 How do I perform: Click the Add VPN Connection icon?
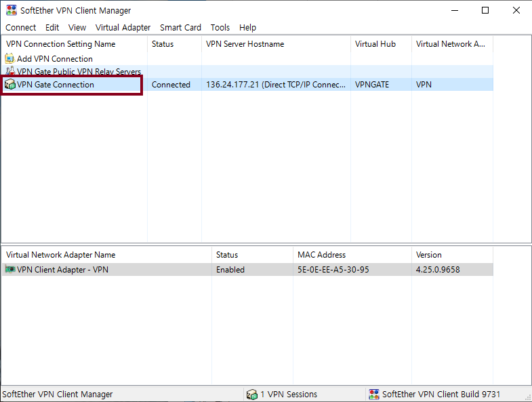pos(10,58)
